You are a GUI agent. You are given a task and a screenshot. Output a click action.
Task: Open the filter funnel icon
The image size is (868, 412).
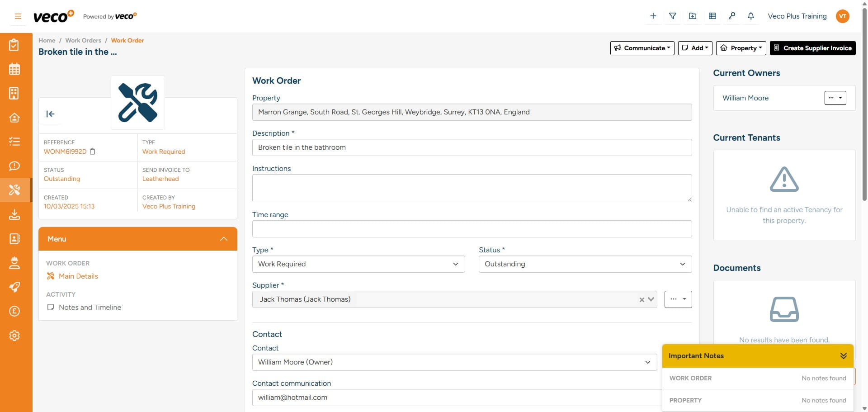coord(673,16)
